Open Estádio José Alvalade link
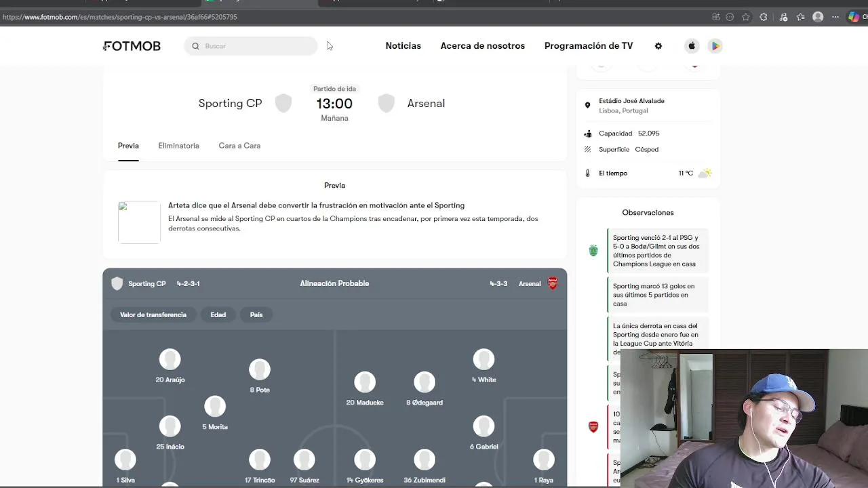Image resolution: width=868 pixels, height=488 pixels. (x=631, y=101)
